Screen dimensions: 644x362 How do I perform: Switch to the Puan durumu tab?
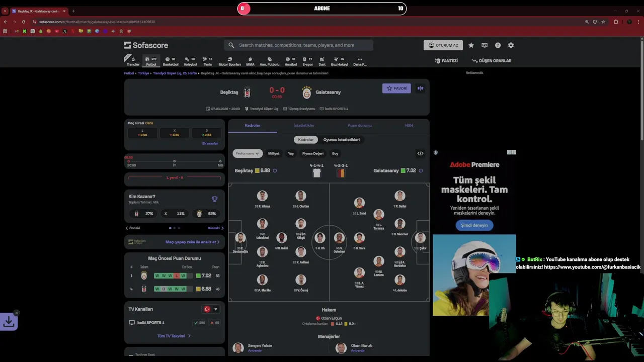(360, 125)
